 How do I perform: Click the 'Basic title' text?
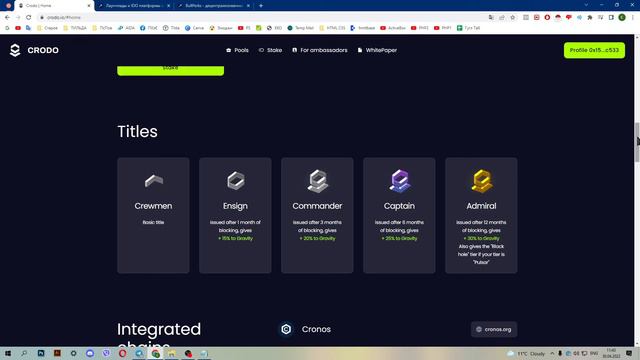[x=153, y=222]
